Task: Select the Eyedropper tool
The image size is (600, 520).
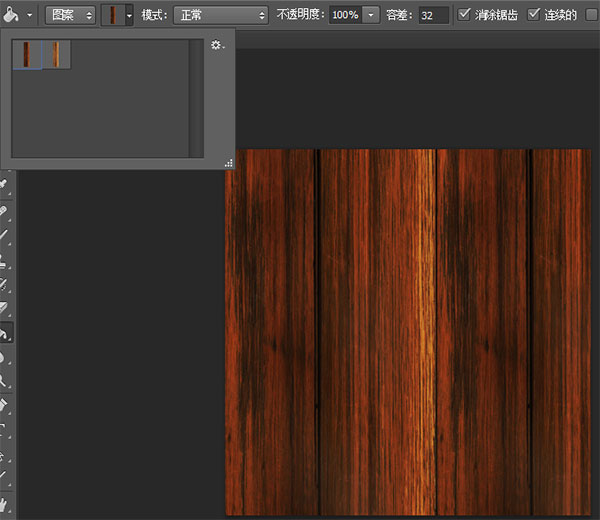Action: coord(4,184)
